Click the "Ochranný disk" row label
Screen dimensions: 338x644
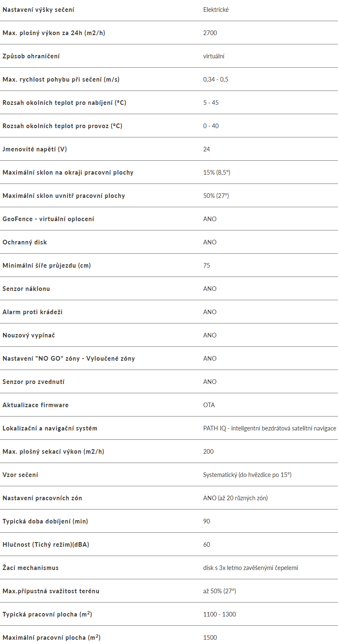(x=25, y=242)
